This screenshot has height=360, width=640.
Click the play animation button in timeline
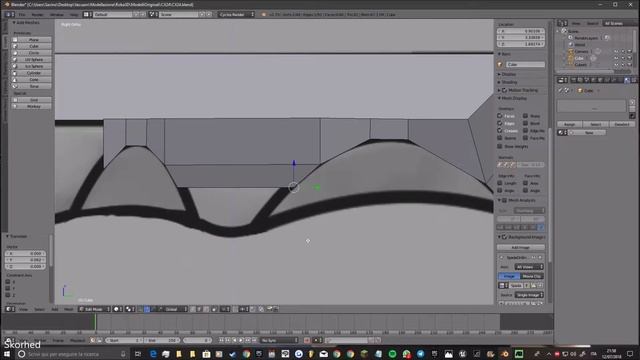click(x=241, y=340)
